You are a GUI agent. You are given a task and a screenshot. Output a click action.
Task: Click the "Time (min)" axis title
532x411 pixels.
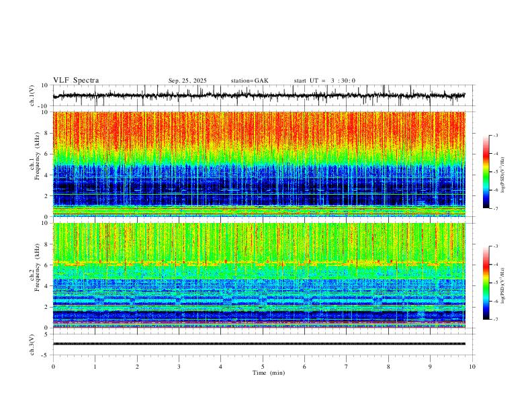point(269,373)
